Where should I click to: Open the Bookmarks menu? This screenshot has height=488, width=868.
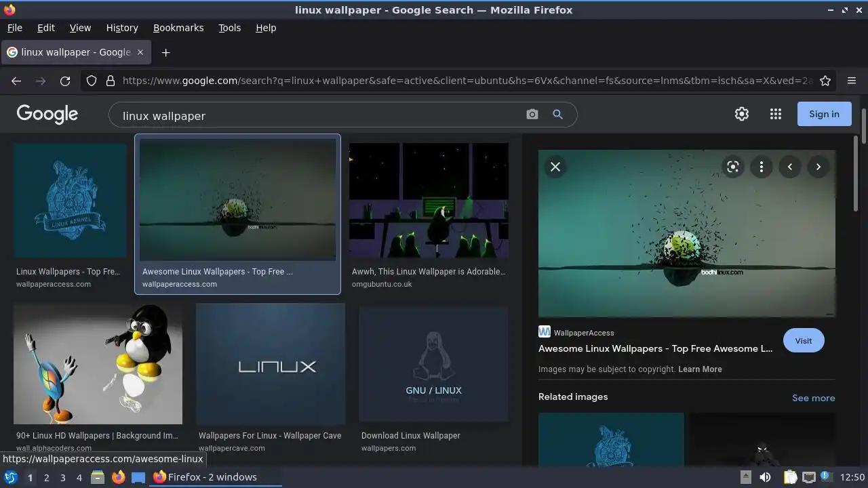point(178,28)
